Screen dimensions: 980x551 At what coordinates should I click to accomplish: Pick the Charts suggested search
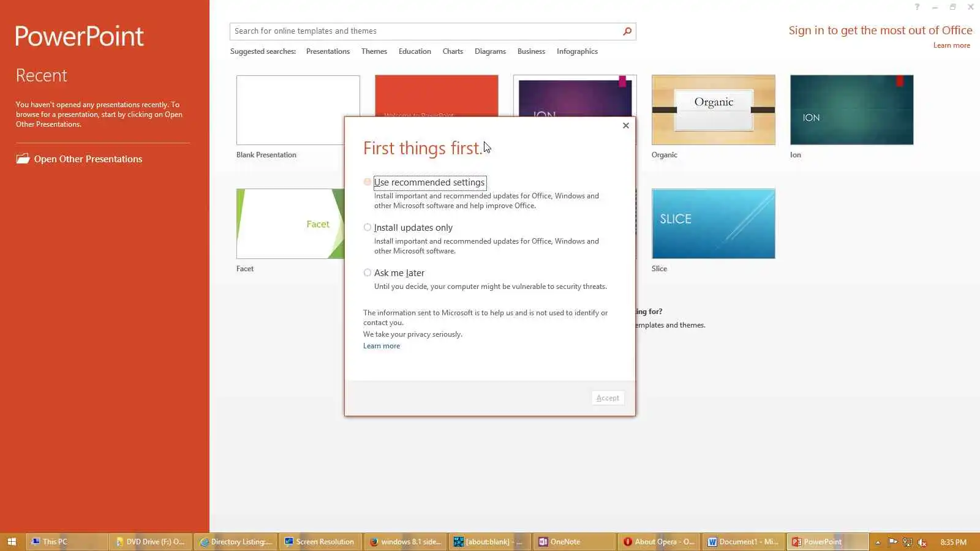coord(453,51)
